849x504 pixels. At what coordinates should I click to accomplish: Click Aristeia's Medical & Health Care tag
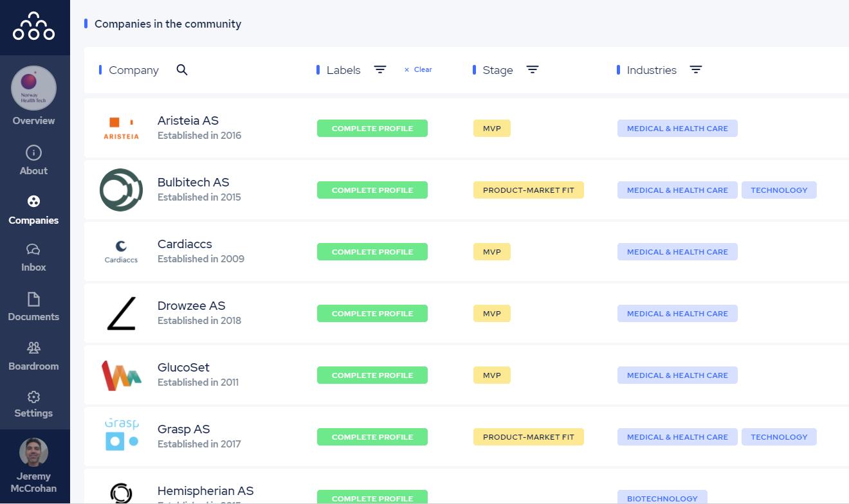[x=677, y=129]
